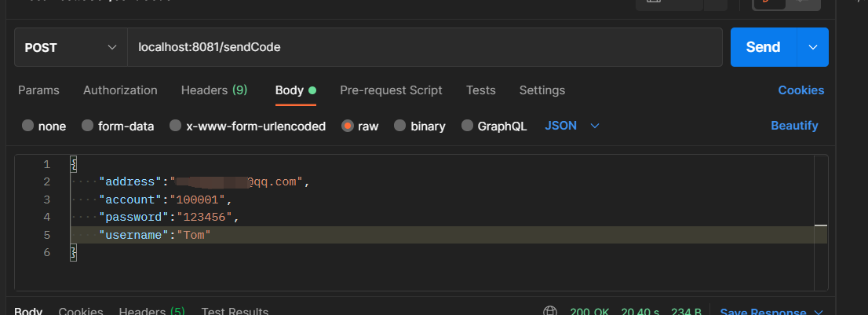
Task: Select the form-data body type
Action: tap(118, 126)
